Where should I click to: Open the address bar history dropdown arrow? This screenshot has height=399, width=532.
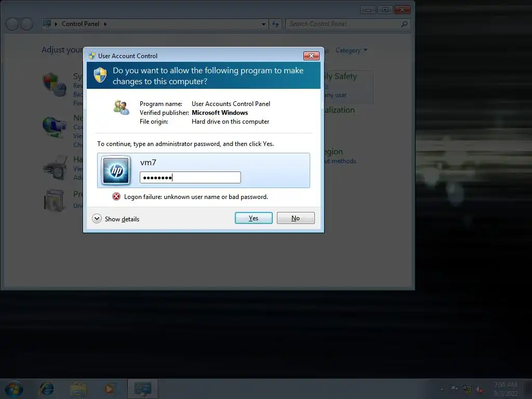click(263, 24)
